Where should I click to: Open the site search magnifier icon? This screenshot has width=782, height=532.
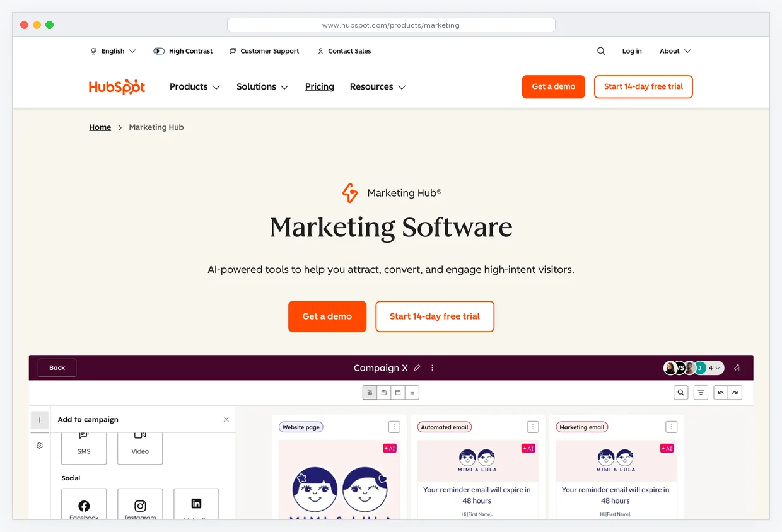[601, 51]
